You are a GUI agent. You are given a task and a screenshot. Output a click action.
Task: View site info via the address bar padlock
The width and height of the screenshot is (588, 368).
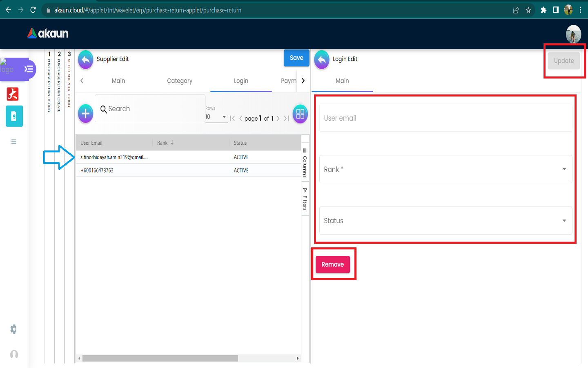(48, 10)
